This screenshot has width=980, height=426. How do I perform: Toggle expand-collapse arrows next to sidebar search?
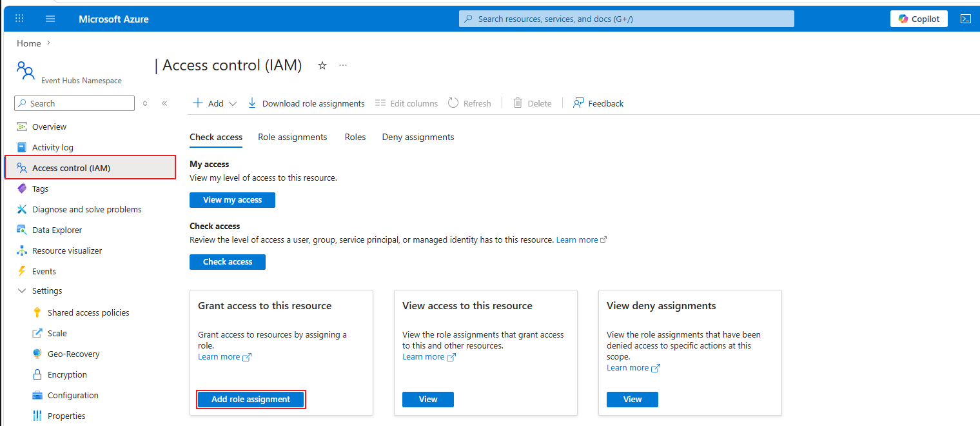point(145,103)
